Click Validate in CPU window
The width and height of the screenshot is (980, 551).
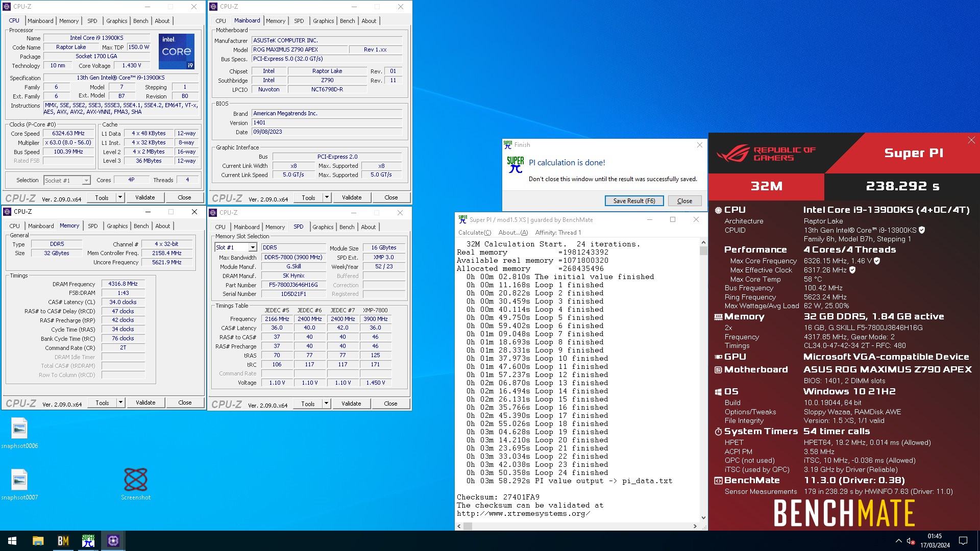click(145, 197)
